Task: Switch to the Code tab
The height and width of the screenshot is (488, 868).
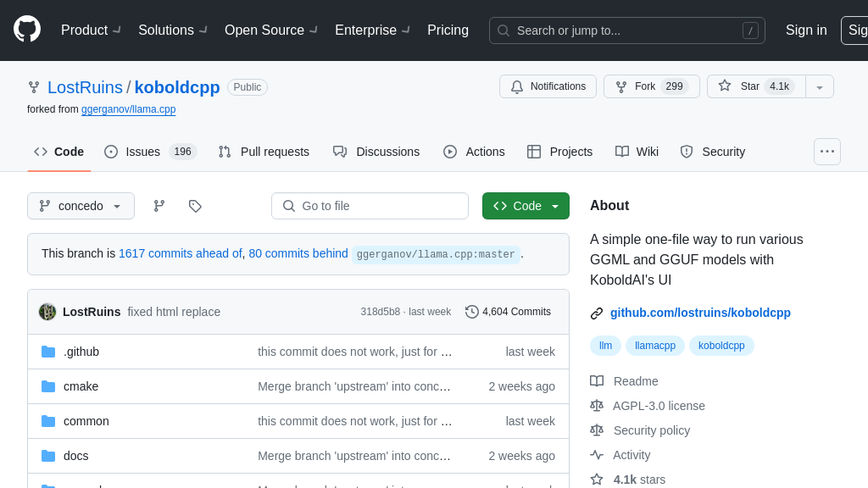Action: click(58, 152)
